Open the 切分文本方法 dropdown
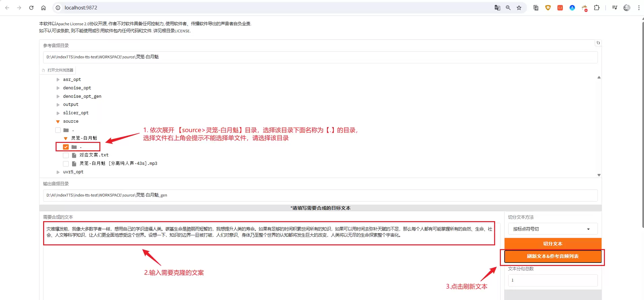 553,229
